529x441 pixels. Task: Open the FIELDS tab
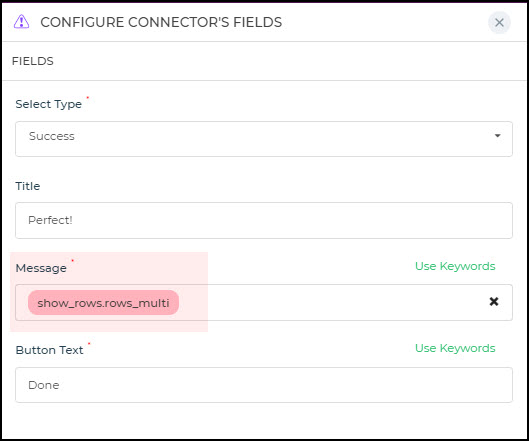pos(33,61)
